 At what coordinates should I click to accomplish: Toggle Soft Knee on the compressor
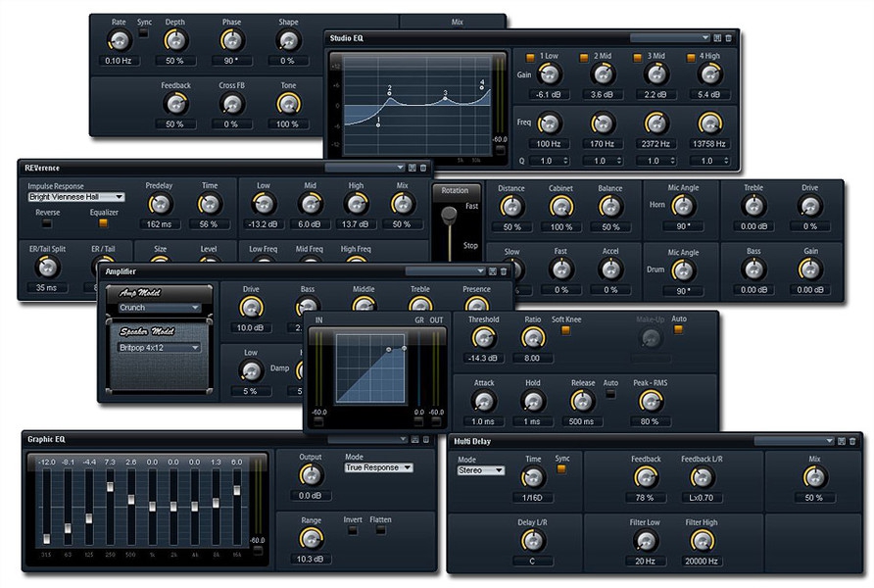[x=565, y=329]
